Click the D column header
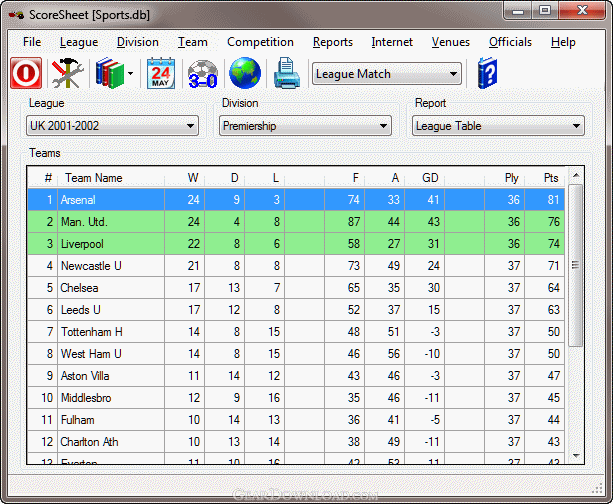This screenshot has height=504, width=613. pyautogui.click(x=224, y=178)
